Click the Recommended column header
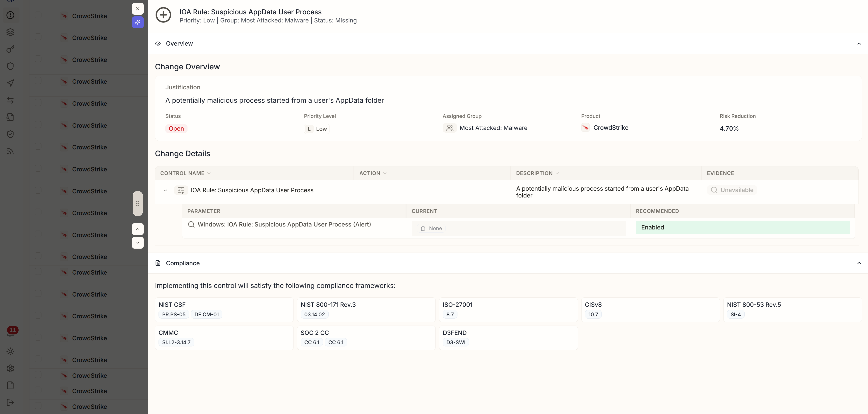 pyautogui.click(x=657, y=211)
